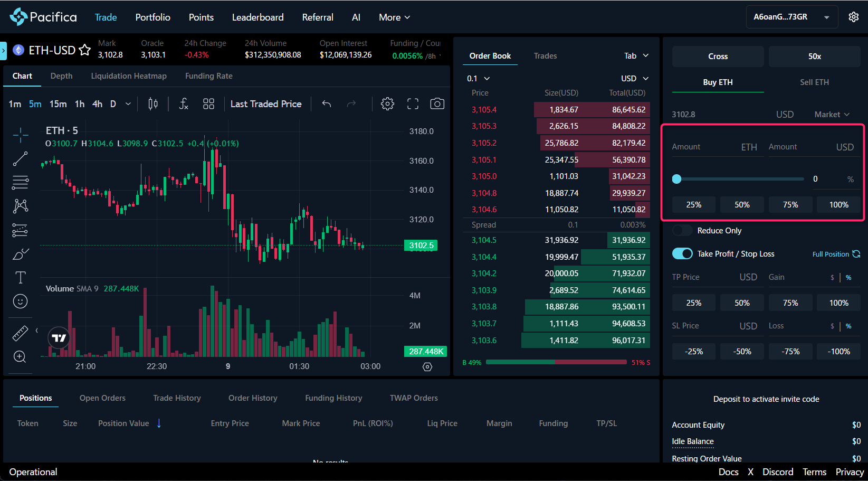Expand the More navigation menu
The image size is (868, 481).
point(394,17)
